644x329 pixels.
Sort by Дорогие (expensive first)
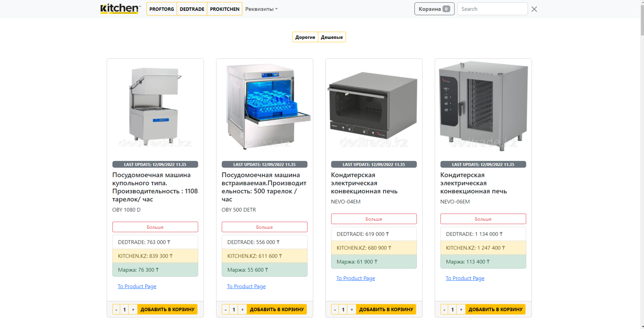[x=305, y=37]
